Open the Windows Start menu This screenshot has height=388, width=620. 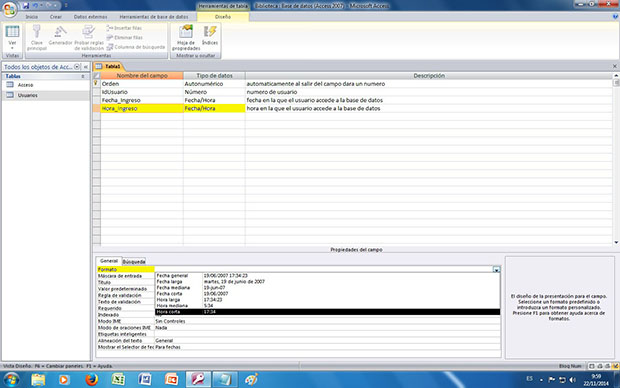coord(11,380)
